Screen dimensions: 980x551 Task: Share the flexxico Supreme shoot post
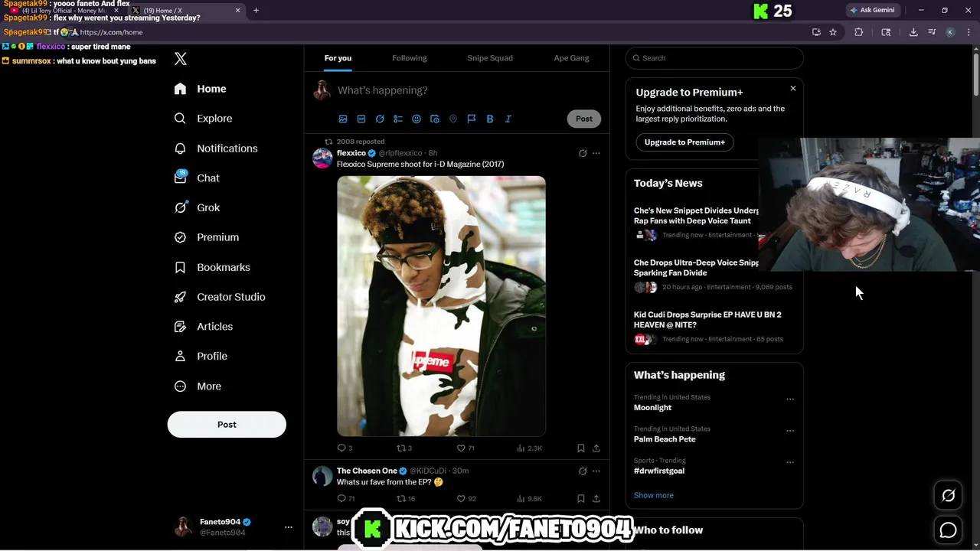tap(596, 448)
